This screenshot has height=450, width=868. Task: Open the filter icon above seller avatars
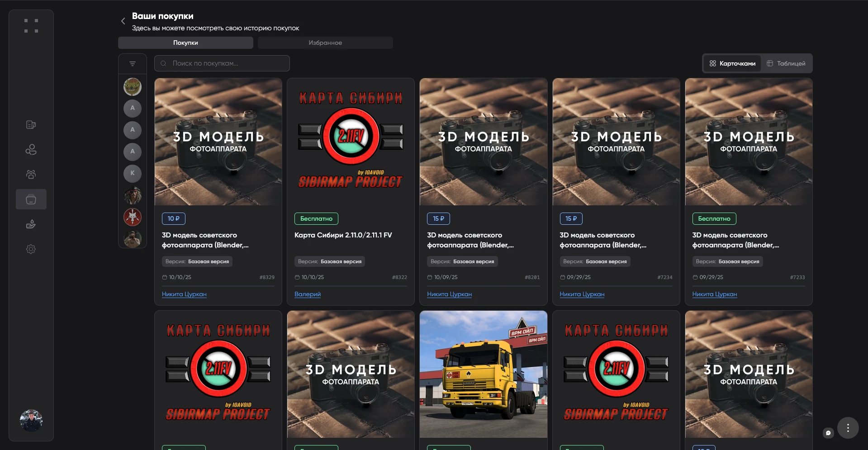133,64
